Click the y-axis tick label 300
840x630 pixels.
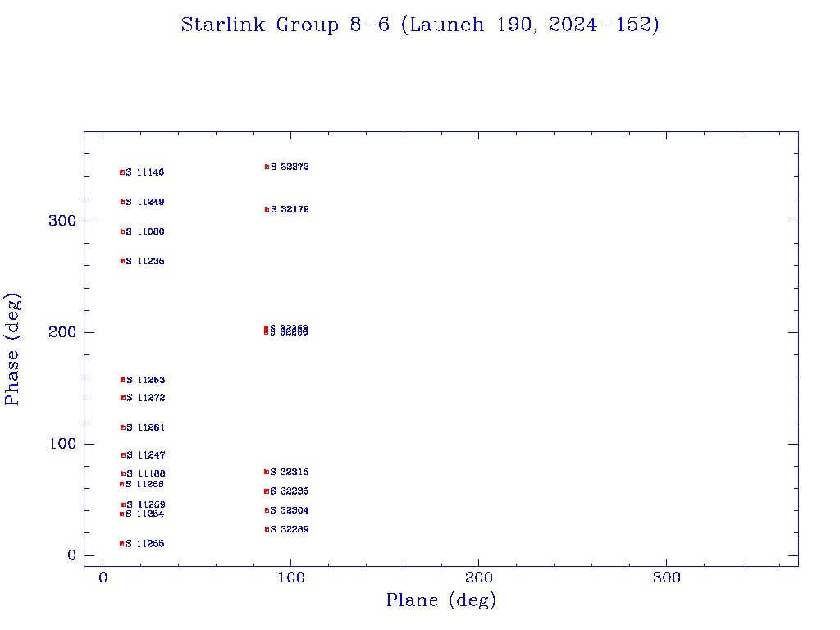coord(62,221)
